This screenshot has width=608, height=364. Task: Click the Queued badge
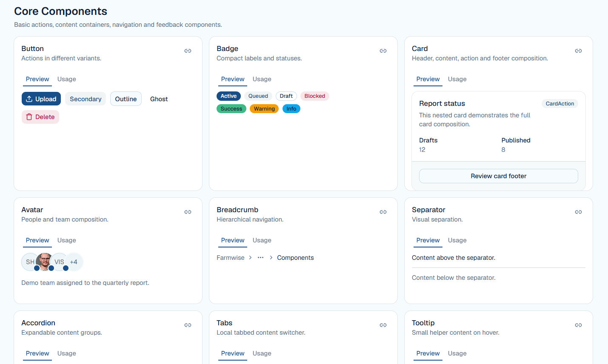258,96
